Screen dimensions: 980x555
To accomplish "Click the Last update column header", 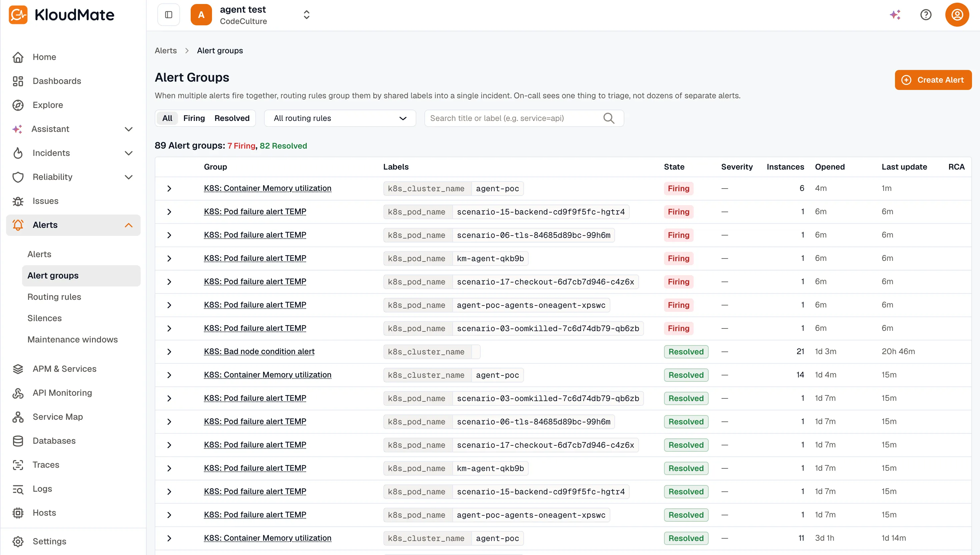I will (904, 167).
